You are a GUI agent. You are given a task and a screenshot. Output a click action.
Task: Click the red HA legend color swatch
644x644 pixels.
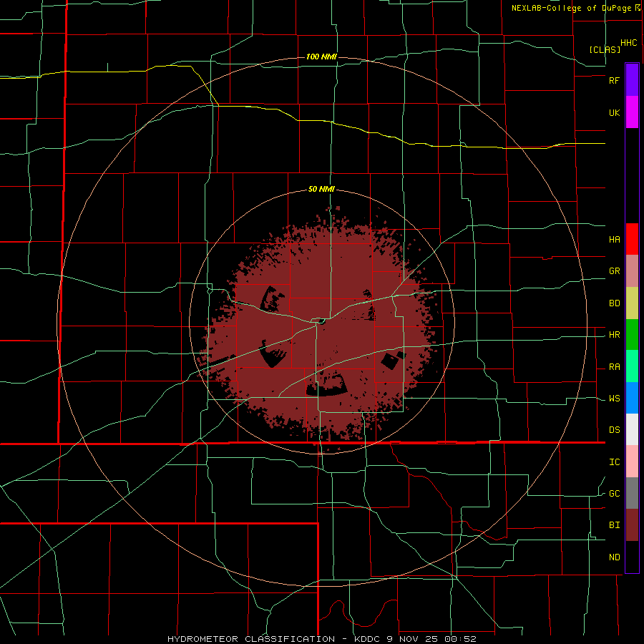pyautogui.click(x=632, y=239)
